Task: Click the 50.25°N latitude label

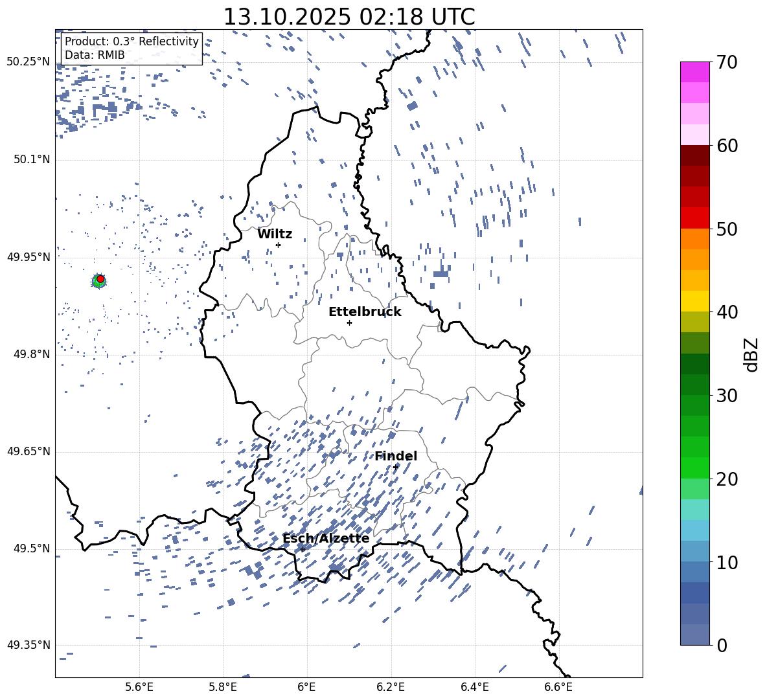Action: 29,62
